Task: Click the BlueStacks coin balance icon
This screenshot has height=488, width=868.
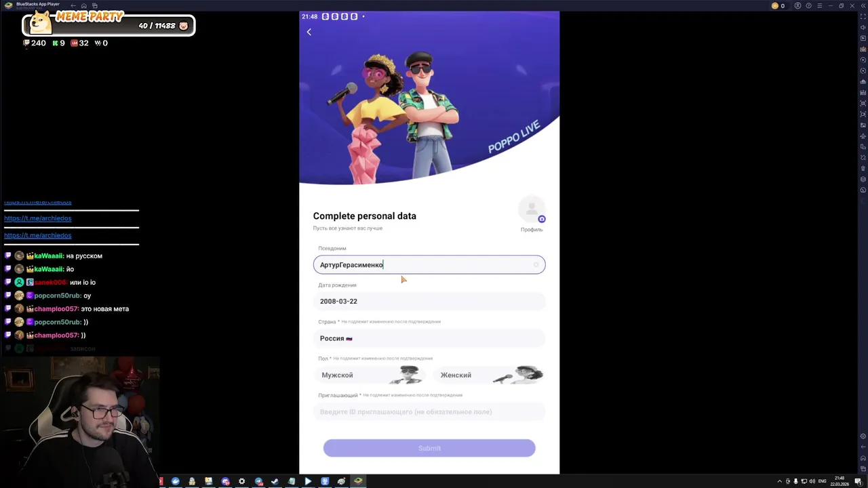Action: [x=775, y=6]
